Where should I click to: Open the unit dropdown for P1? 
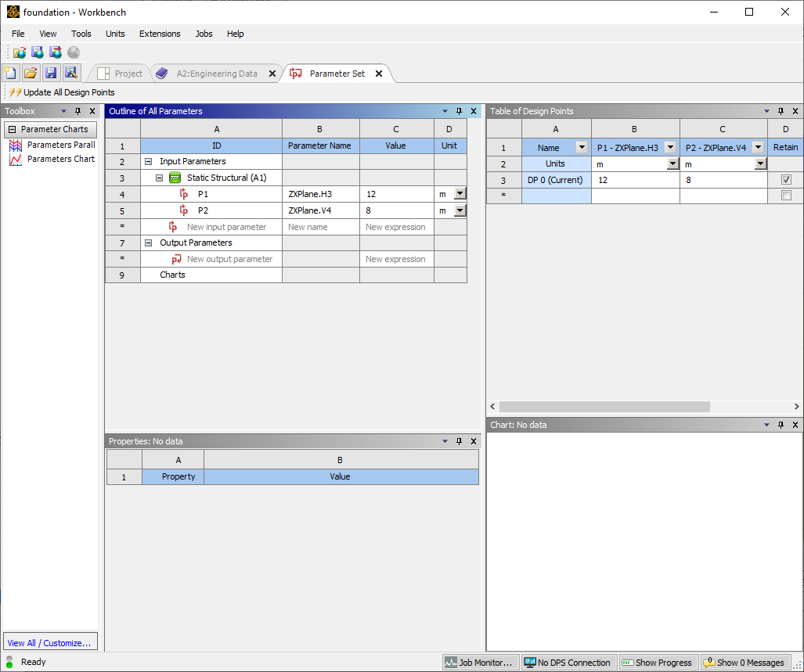click(x=460, y=193)
